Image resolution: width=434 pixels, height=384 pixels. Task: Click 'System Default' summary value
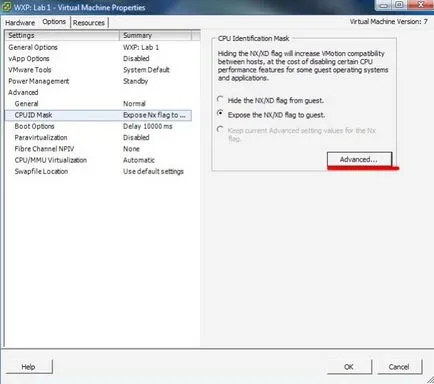[146, 70]
